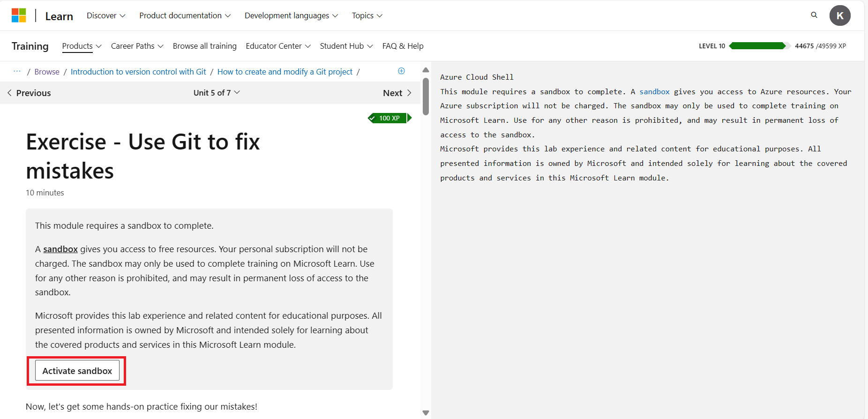
Task: Go to Browse all training
Action: point(205,46)
